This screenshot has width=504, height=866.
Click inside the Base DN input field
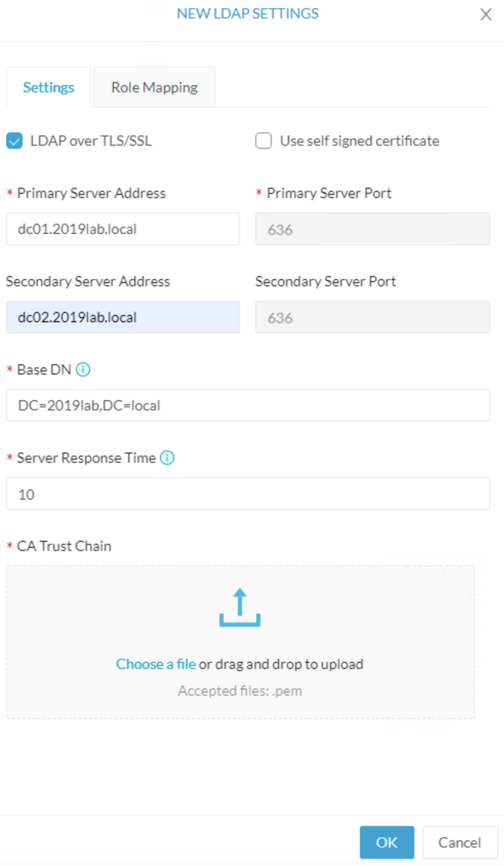248,405
